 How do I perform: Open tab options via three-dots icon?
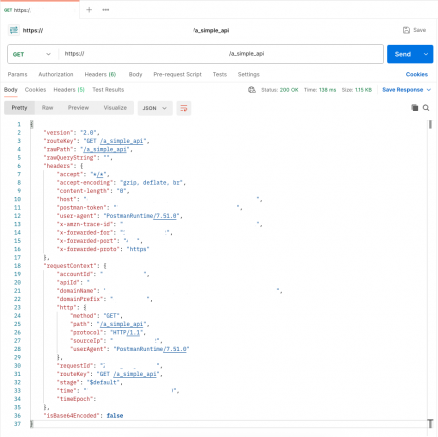point(106,10)
